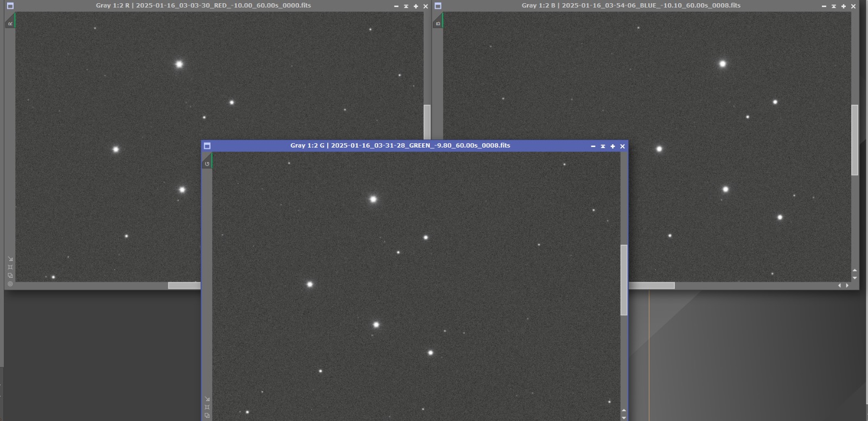Maximize the GREEN image window with plus button

612,146
